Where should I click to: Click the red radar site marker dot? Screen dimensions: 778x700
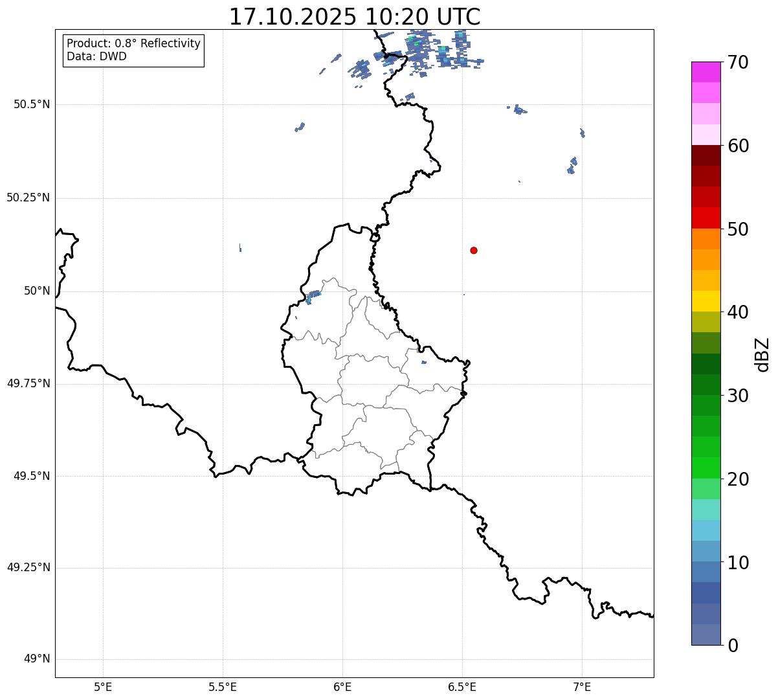coord(474,250)
